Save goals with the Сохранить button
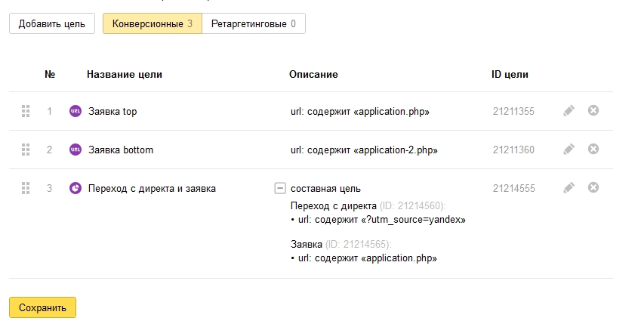Viewport: 644px width, 324px height. (42, 307)
